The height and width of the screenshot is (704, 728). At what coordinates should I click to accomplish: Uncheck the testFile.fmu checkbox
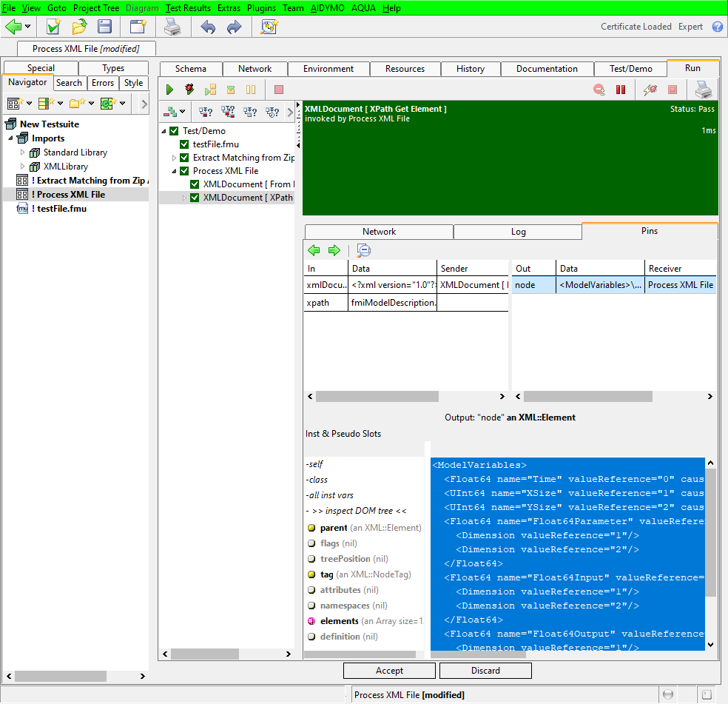[x=185, y=144]
